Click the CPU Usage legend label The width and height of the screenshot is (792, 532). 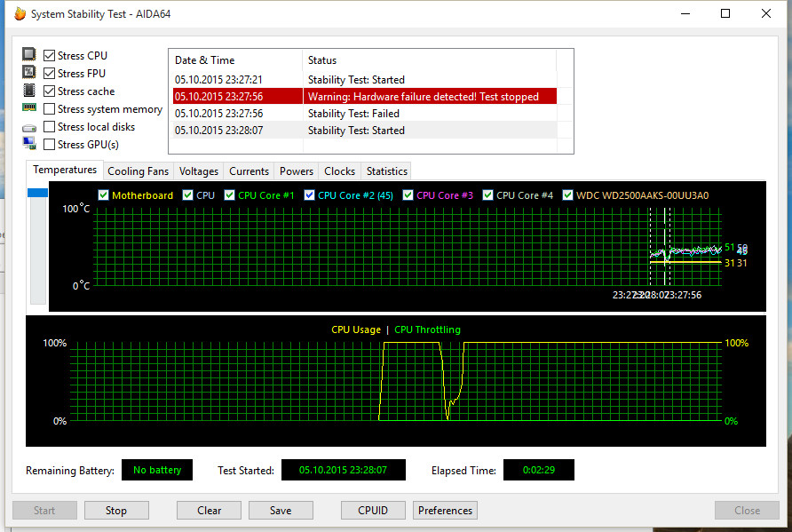click(355, 330)
